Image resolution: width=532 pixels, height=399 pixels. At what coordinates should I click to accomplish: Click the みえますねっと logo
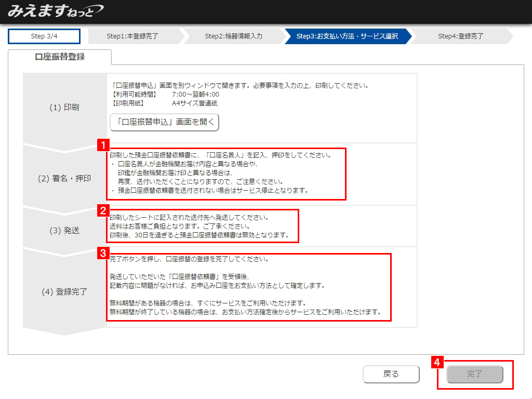pyautogui.click(x=55, y=10)
